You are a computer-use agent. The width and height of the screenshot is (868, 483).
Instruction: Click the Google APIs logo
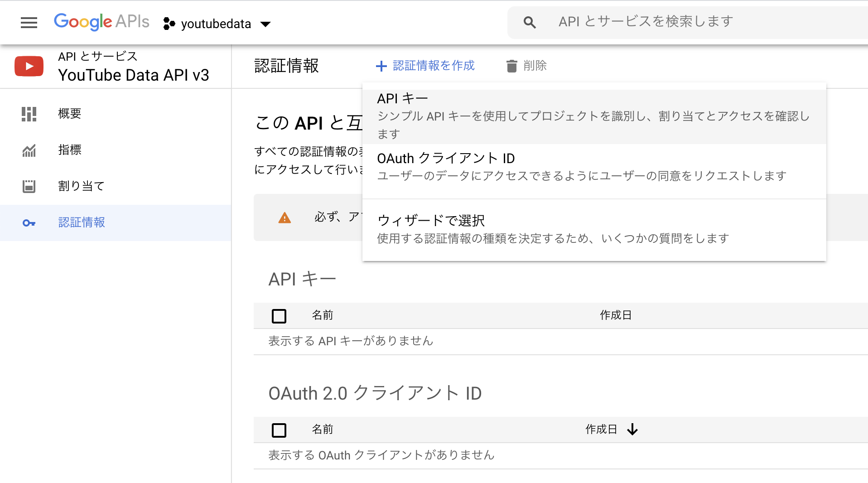[x=101, y=22]
